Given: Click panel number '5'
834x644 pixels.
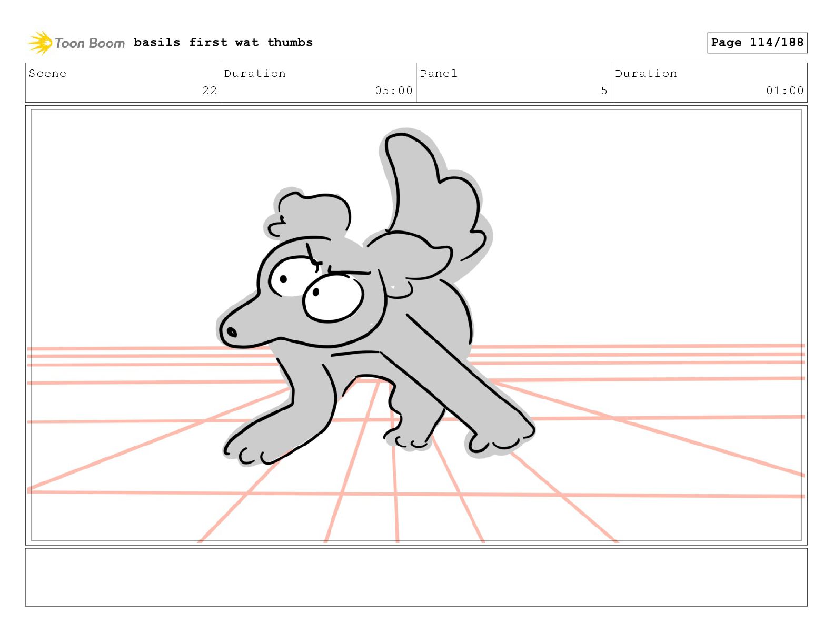Looking at the screenshot, I should point(604,90).
